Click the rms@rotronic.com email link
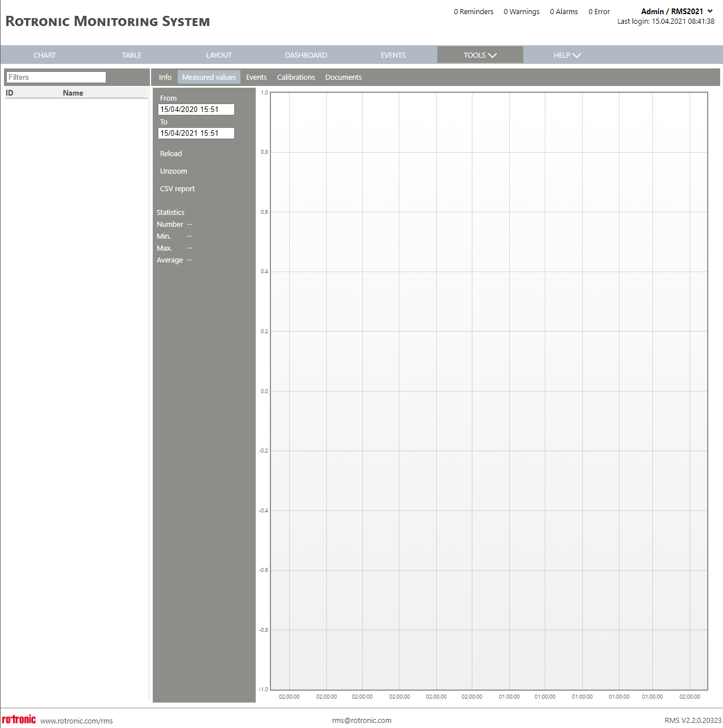The image size is (723, 728). coord(361,720)
